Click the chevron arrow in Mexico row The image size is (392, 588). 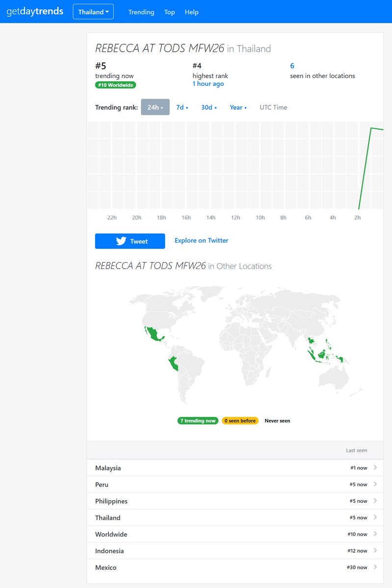pos(375,567)
